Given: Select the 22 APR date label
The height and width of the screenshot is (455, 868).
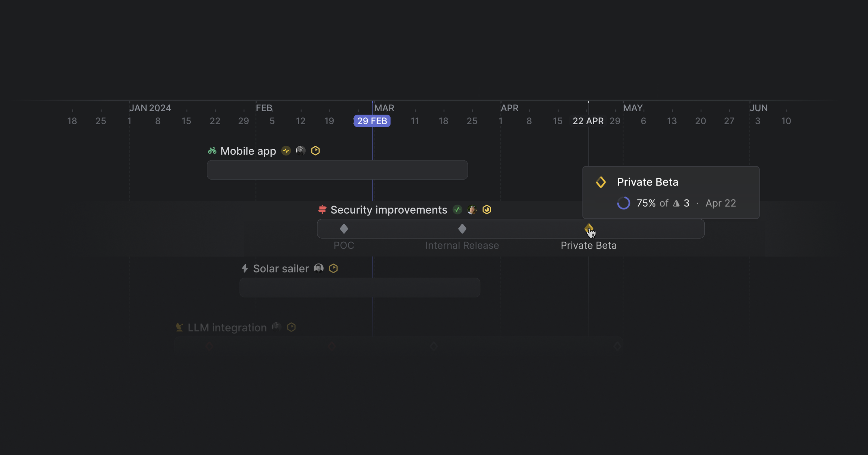Looking at the screenshot, I should point(588,121).
